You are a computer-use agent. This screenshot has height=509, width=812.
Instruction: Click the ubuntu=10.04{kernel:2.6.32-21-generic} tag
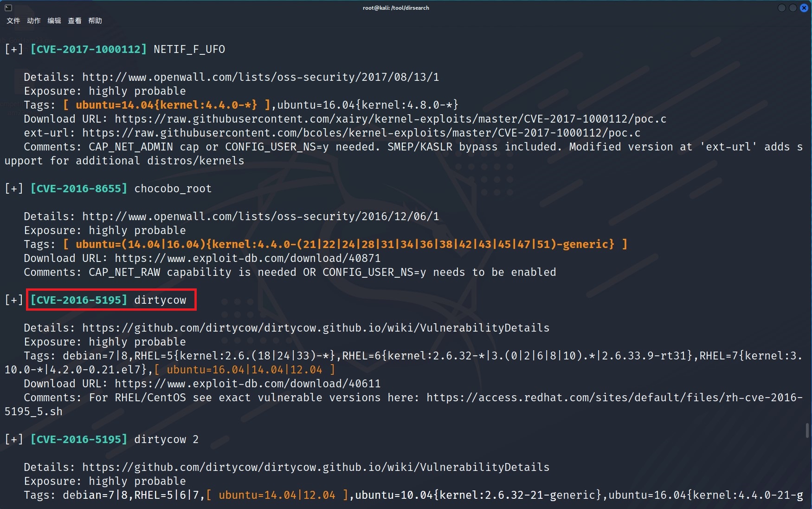478,495
